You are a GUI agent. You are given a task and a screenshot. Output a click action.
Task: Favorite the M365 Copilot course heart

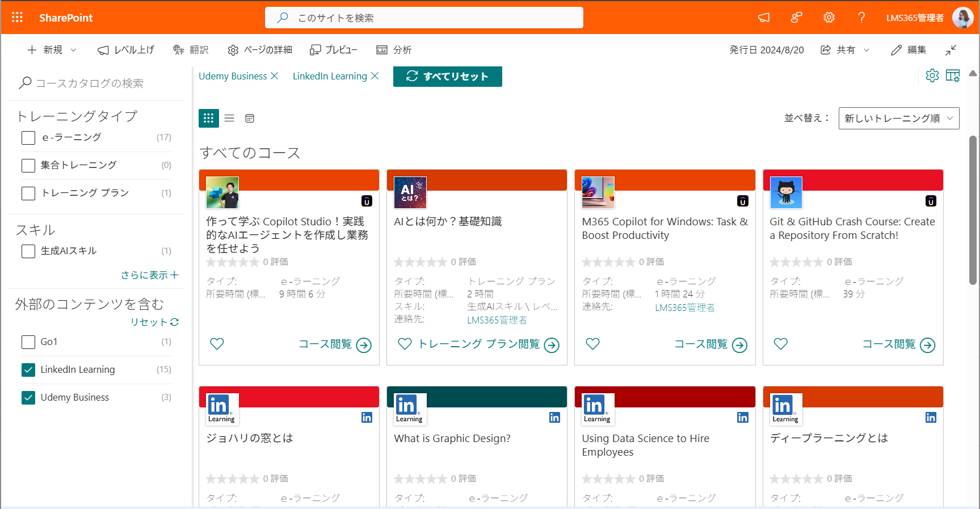(x=592, y=343)
